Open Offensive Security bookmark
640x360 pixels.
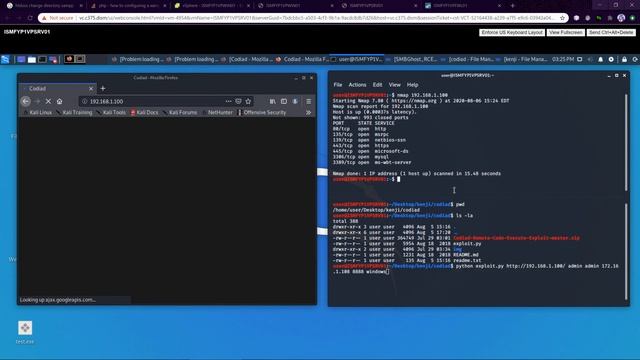[x=262, y=112]
